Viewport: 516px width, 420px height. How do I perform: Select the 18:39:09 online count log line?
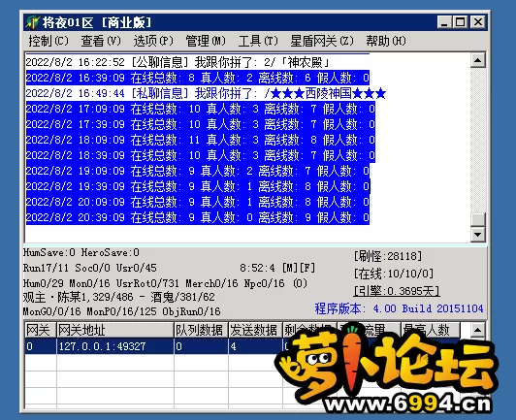click(201, 155)
